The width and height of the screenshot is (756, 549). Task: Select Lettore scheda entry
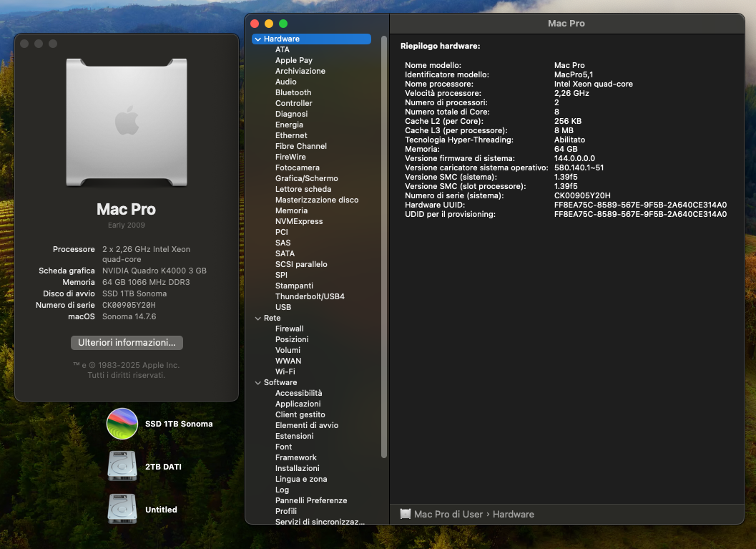point(303,189)
